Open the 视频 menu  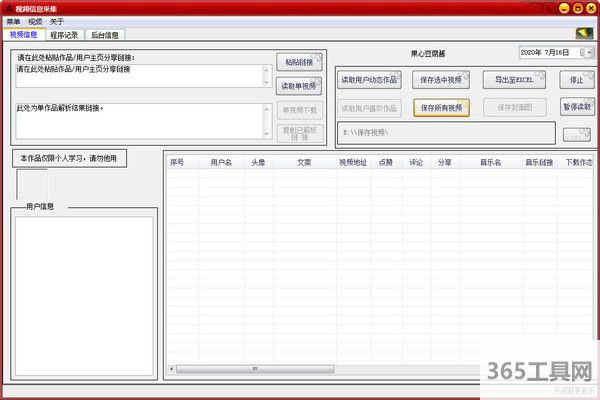36,21
